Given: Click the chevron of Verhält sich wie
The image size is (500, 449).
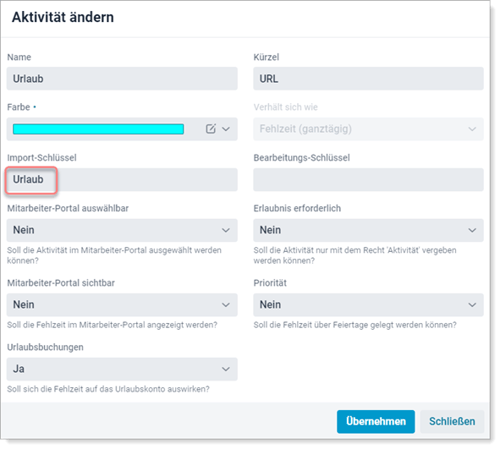Looking at the screenshot, I should tap(472, 129).
